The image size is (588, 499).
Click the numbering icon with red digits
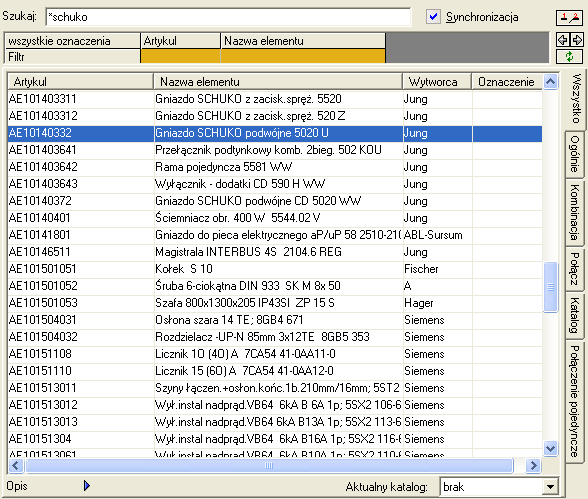[569, 18]
